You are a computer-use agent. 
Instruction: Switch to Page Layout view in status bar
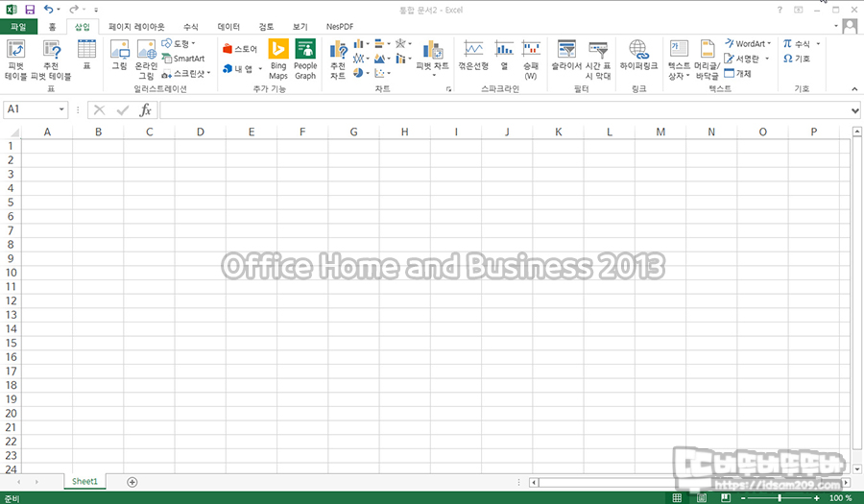click(702, 498)
